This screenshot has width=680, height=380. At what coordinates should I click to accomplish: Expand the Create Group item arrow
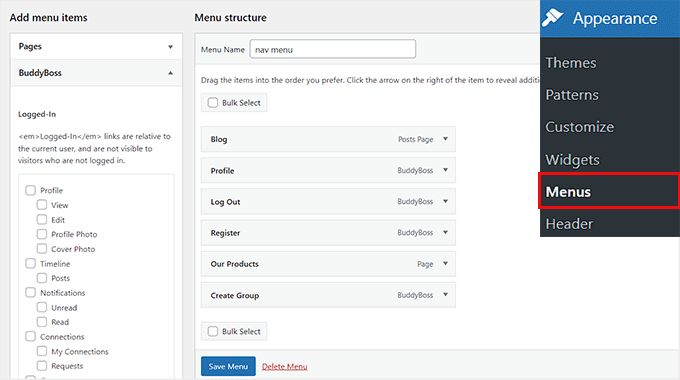tap(445, 295)
